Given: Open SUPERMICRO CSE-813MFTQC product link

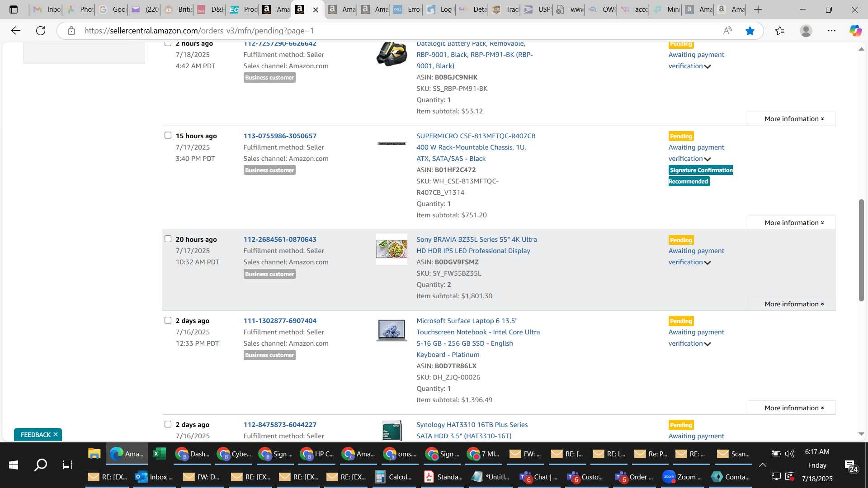Looking at the screenshot, I should tap(476, 147).
